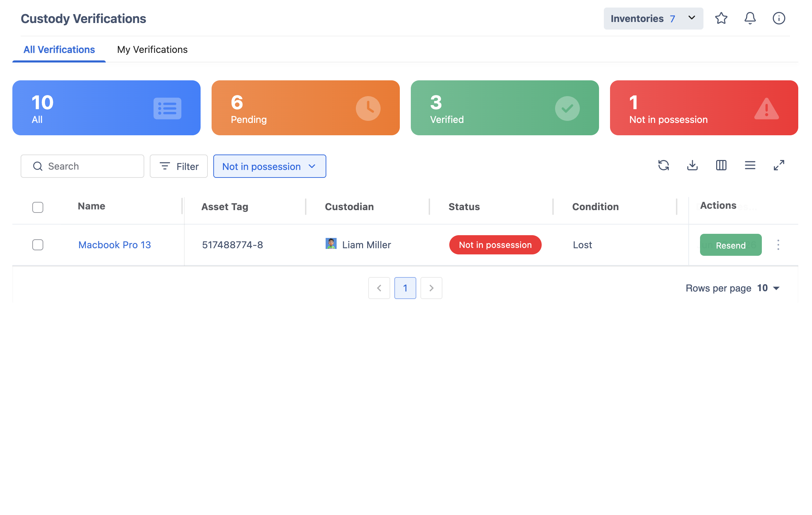The image size is (812, 515).
Task: Refresh the verifications table
Action: (x=663, y=165)
